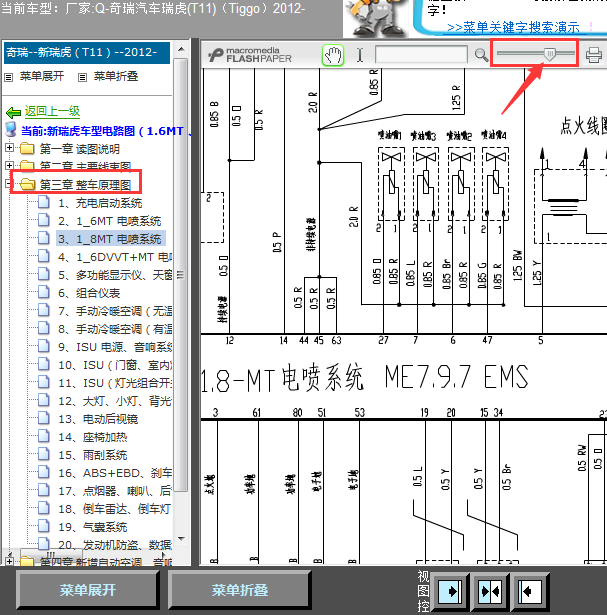Click the FlashPaper search magnifier icon
The width and height of the screenshot is (607, 615).
click(481, 55)
